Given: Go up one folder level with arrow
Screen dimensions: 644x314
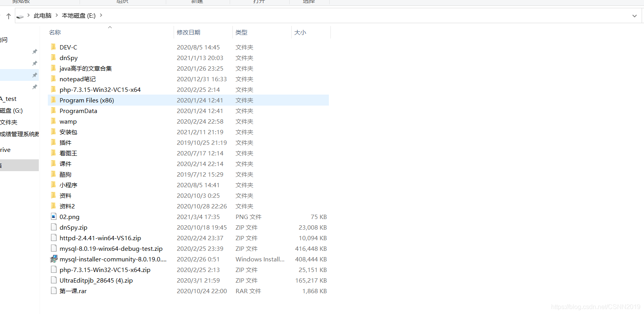Looking at the screenshot, I should tap(8, 16).
